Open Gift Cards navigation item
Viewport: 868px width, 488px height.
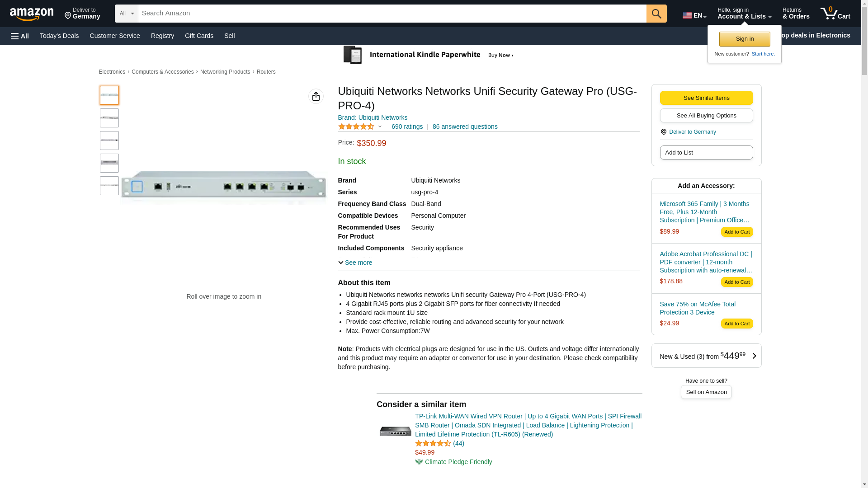(199, 36)
